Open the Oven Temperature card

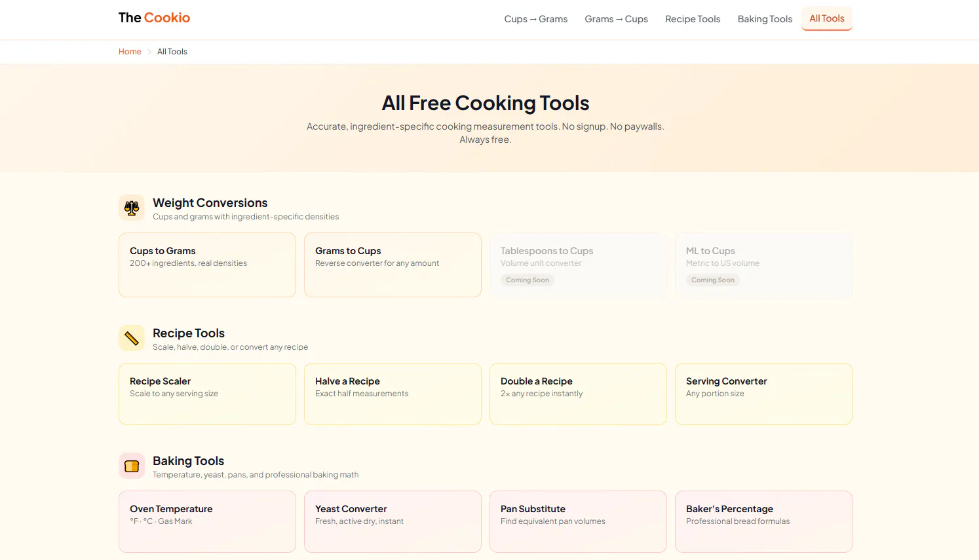coord(207,521)
